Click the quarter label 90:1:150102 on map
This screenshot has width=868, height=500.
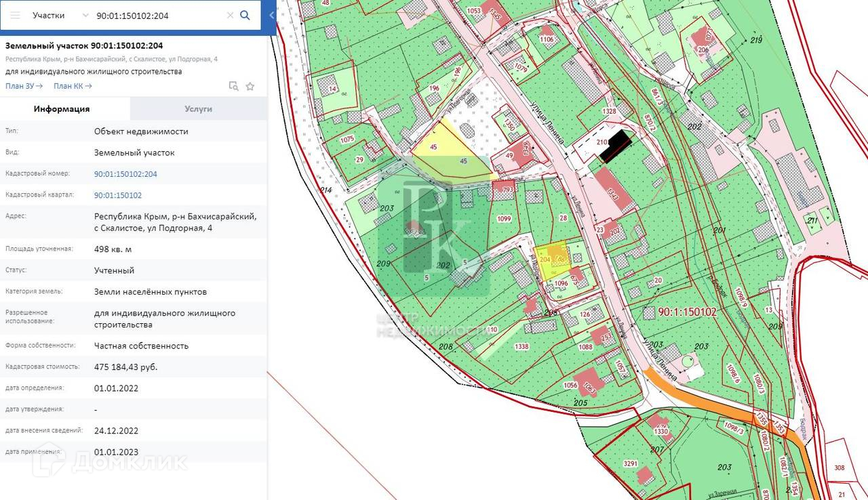pyautogui.click(x=687, y=312)
